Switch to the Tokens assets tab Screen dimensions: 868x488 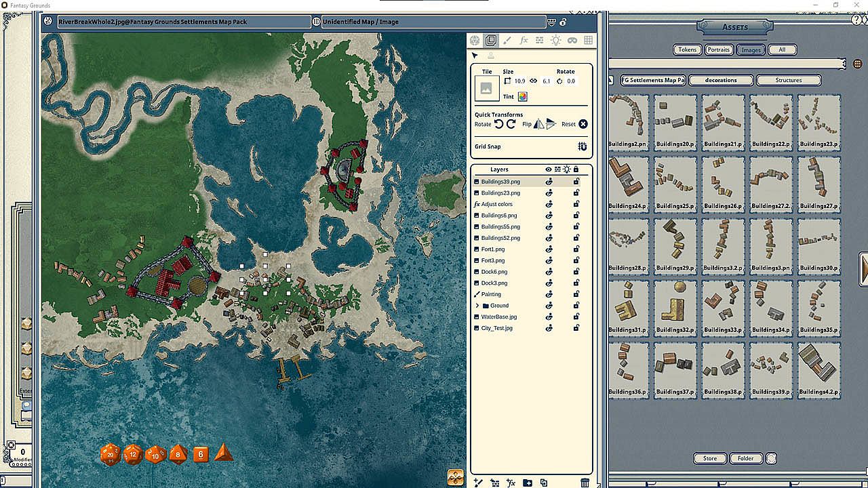point(687,49)
